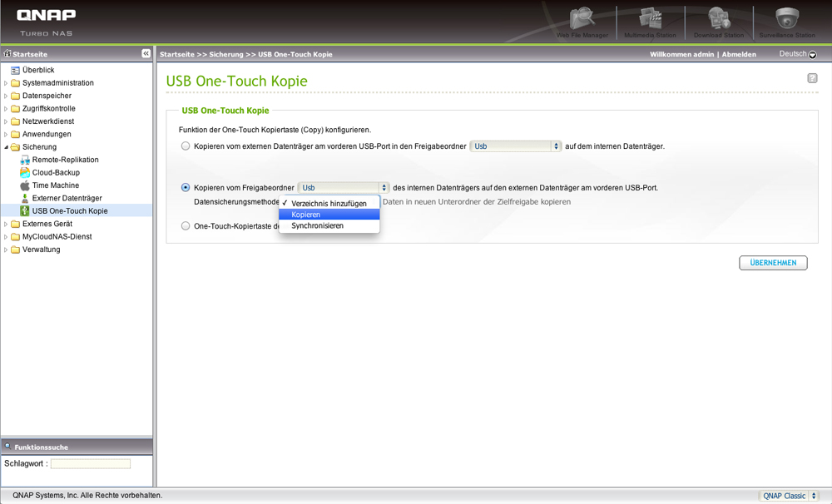Image resolution: width=832 pixels, height=504 pixels.
Task: Expand Externes Gerät tree node arrow
Action: pos(6,224)
